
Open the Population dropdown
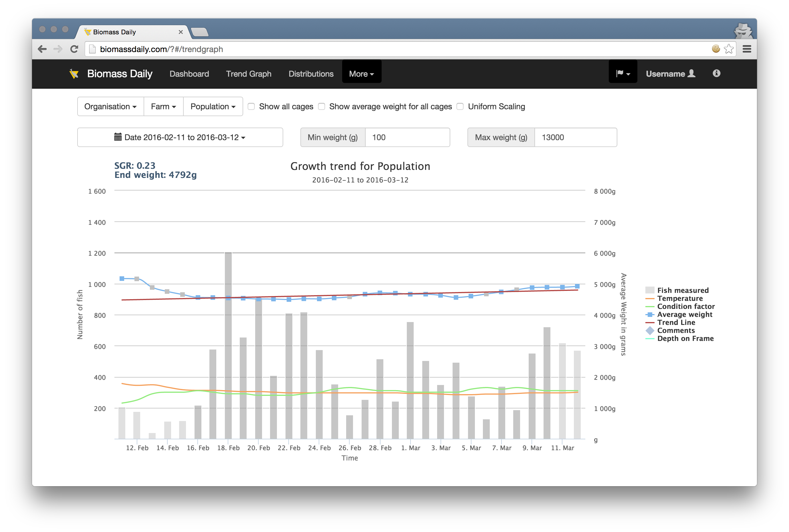tap(213, 106)
